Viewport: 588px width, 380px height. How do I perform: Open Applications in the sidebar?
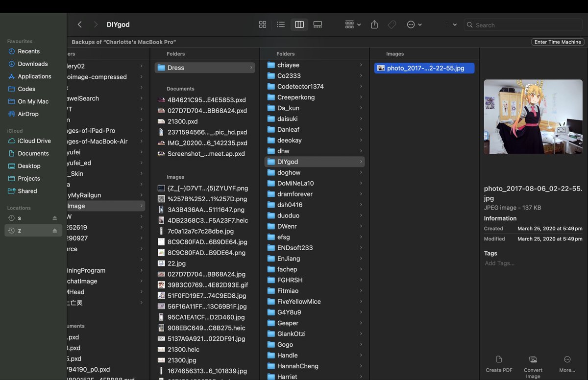pos(34,76)
